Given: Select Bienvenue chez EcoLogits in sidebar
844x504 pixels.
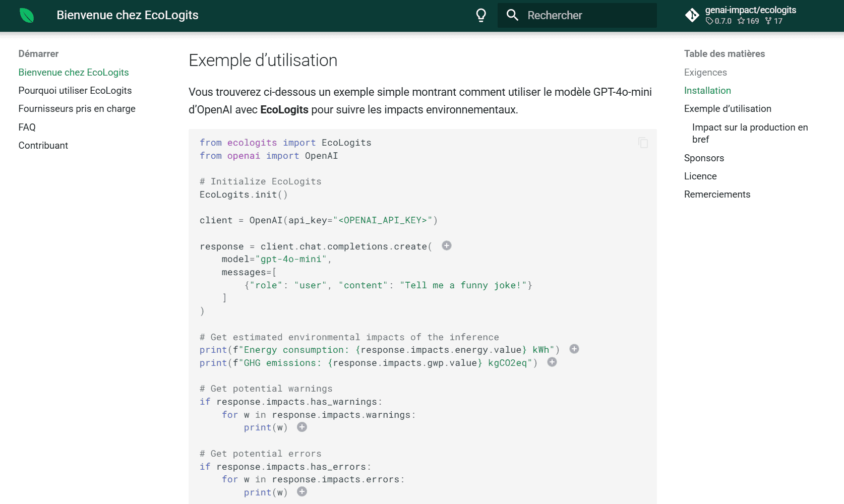Looking at the screenshot, I should point(74,73).
